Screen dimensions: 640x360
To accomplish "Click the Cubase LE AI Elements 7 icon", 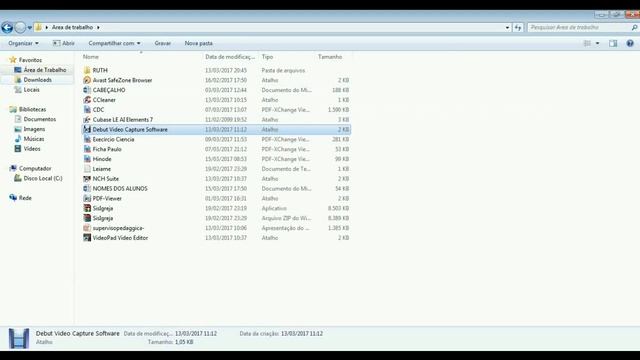I will 87,120.
